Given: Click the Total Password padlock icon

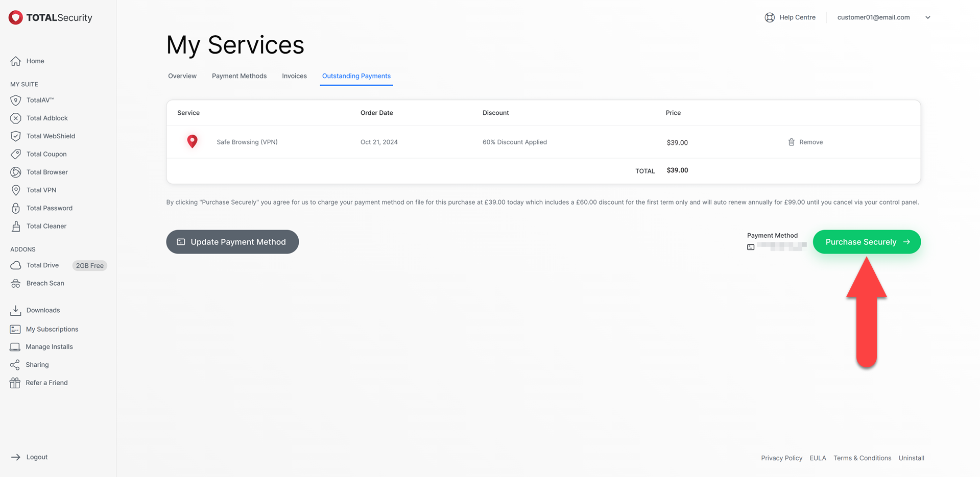Looking at the screenshot, I should pos(16,208).
